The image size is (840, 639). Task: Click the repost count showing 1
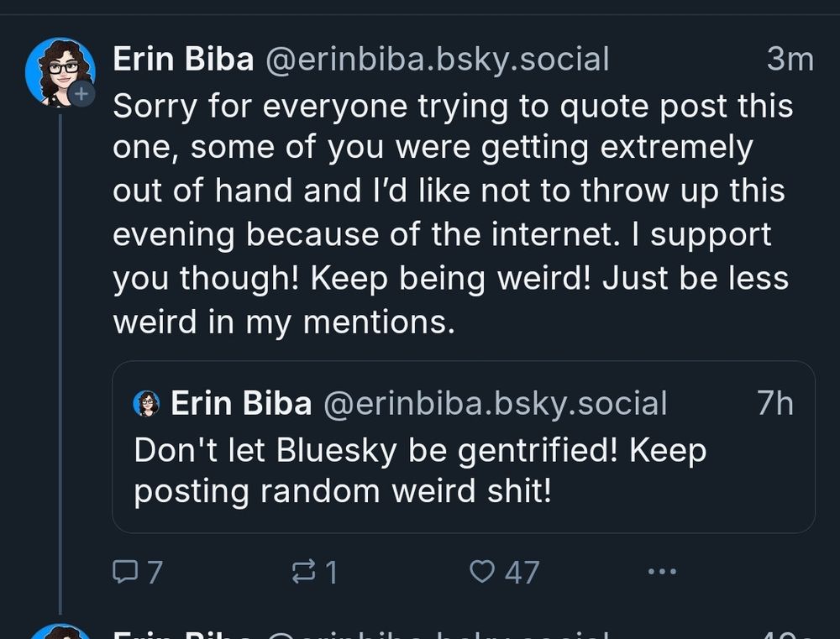click(331, 573)
